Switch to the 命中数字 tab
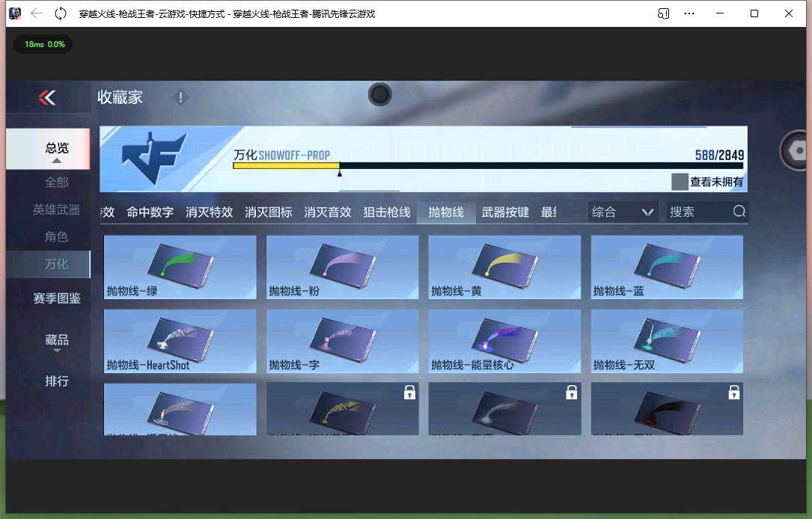Screen dimensions: 812x519 tap(150, 212)
